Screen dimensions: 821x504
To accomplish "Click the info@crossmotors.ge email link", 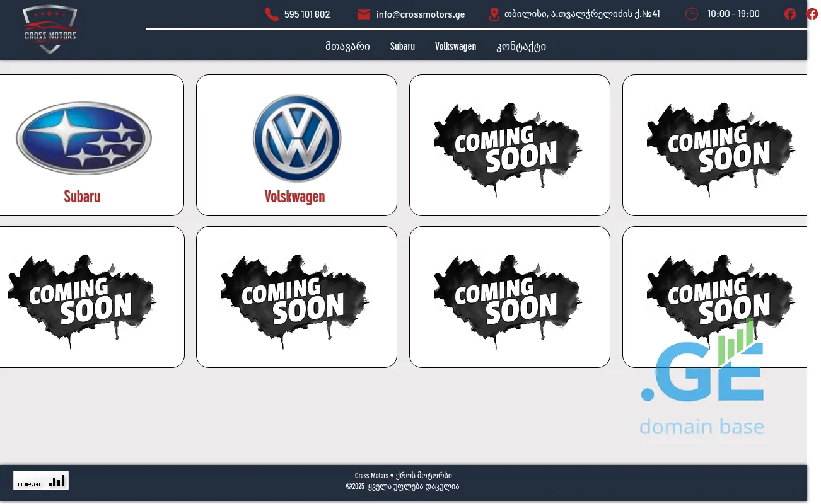I will (x=421, y=14).
